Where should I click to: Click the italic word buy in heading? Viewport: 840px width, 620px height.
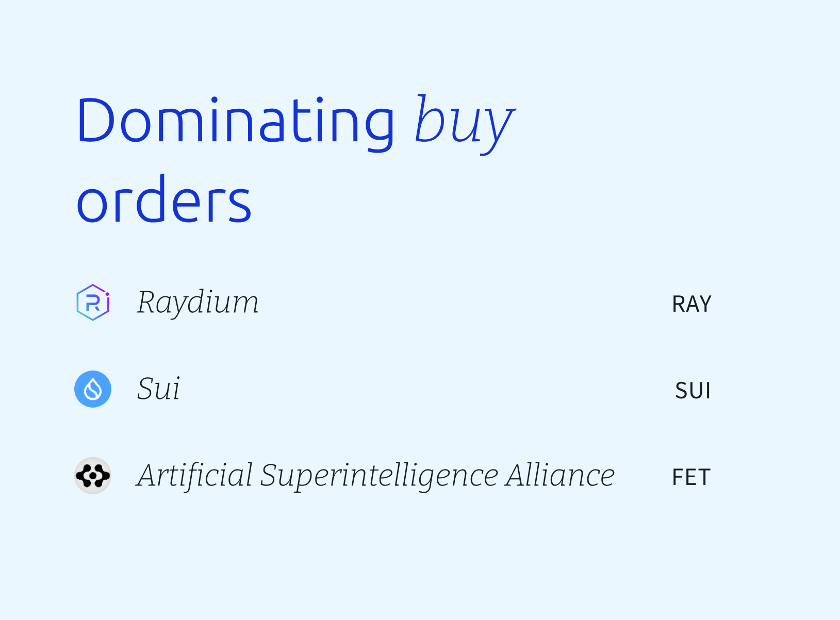[x=464, y=124]
